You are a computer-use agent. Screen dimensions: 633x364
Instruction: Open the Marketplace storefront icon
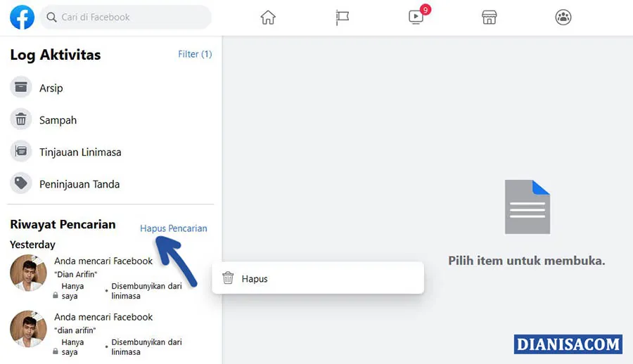tap(490, 18)
